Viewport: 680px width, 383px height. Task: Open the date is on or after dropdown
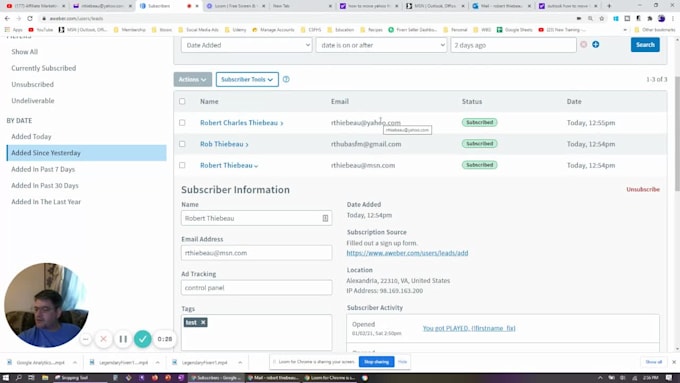[381, 45]
